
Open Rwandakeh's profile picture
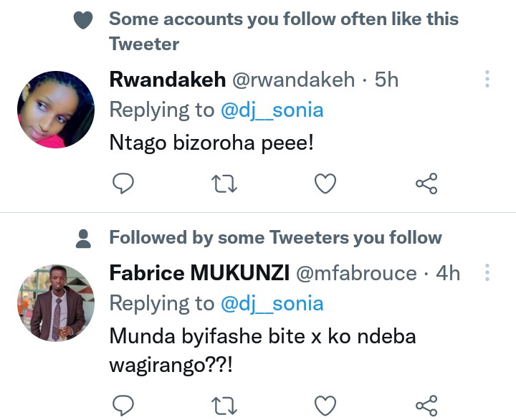point(56,110)
